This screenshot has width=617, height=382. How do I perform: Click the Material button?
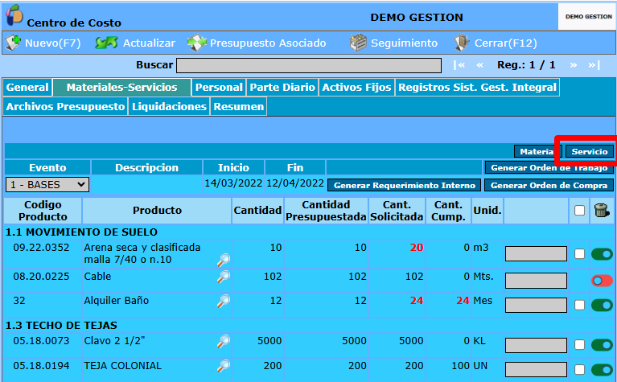click(x=537, y=151)
